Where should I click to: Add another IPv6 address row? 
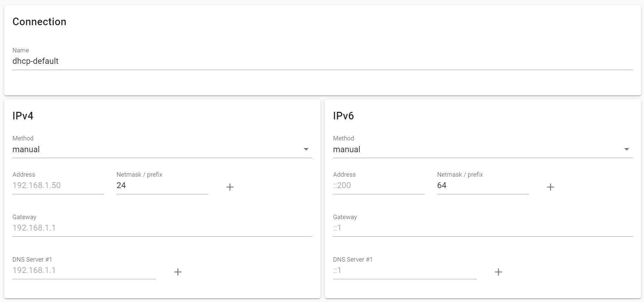pyautogui.click(x=550, y=187)
